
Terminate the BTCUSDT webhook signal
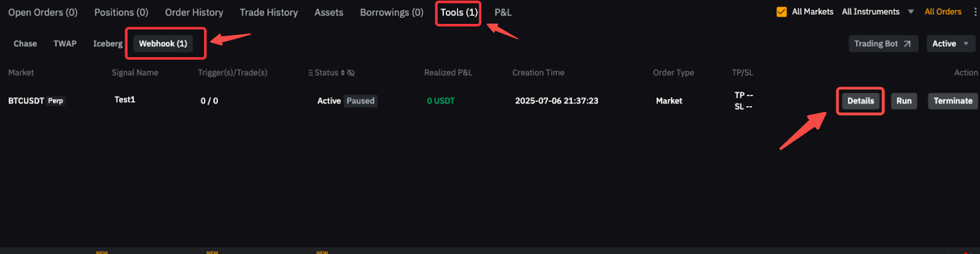click(953, 101)
